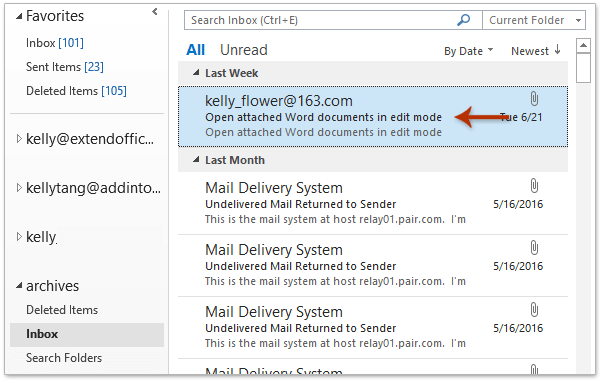Click the search magnifier icon

pos(463,20)
